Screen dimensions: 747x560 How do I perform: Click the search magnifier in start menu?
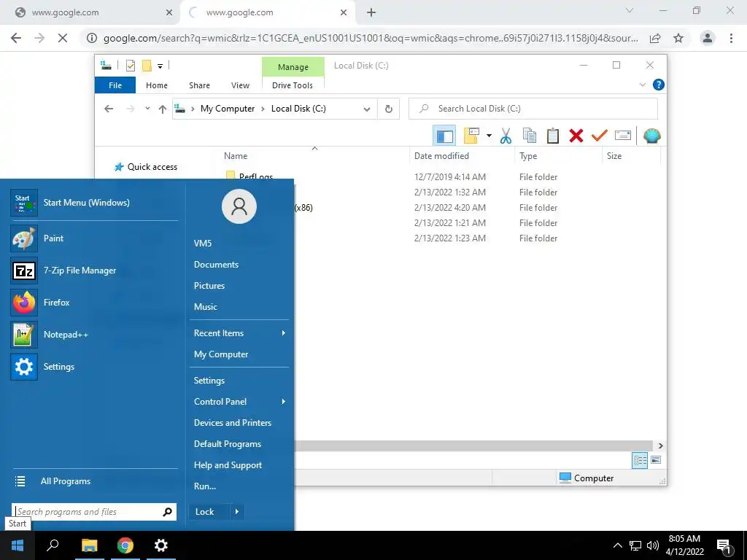pyautogui.click(x=167, y=512)
